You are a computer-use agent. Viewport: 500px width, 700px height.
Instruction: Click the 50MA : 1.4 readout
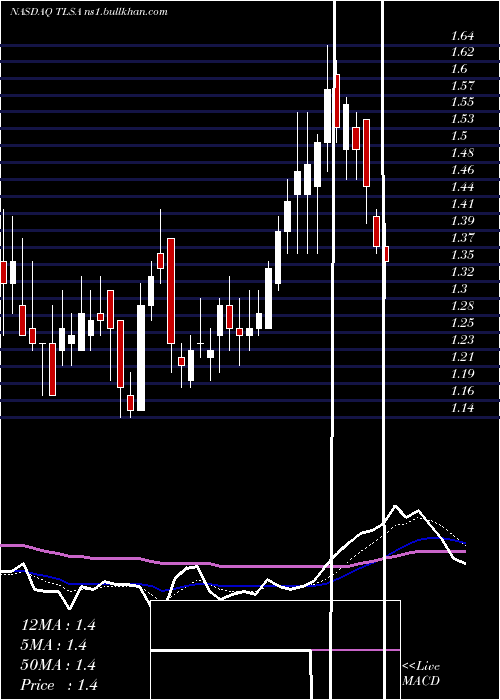point(58,665)
